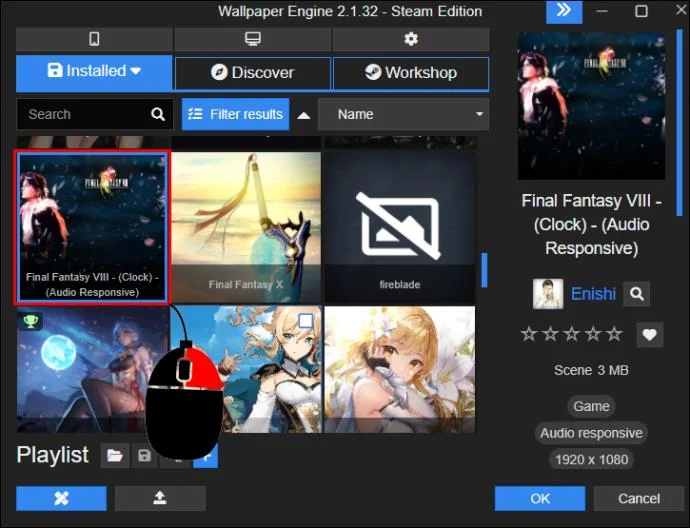The width and height of the screenshot is (690, 528).
Task: Open the monitor display tab icon
Action: [253, 39]
